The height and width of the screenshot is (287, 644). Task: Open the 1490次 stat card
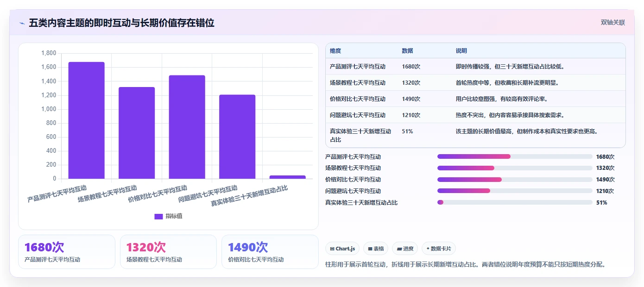pos(270,251)
